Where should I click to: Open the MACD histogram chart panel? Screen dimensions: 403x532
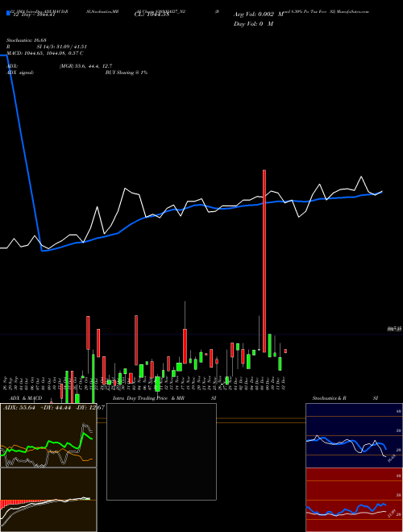coord(48,500)
